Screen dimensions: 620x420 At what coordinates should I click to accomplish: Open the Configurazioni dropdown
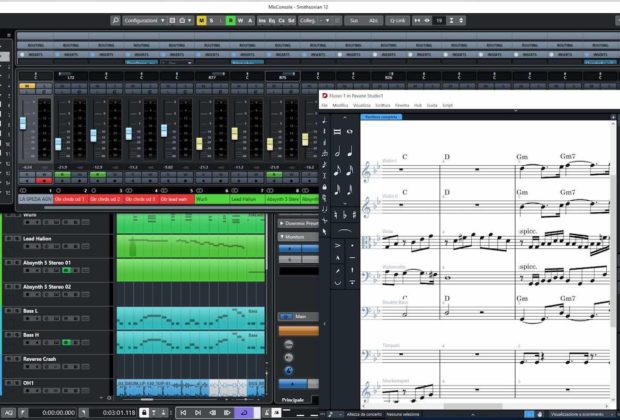coord(144,21)
